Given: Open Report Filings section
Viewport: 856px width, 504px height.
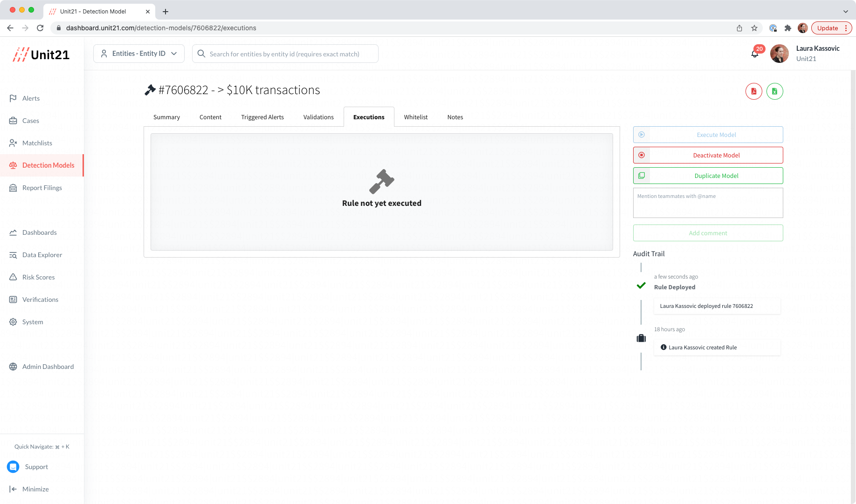Looking at the screenshot, I should click(x=42, y=188).
